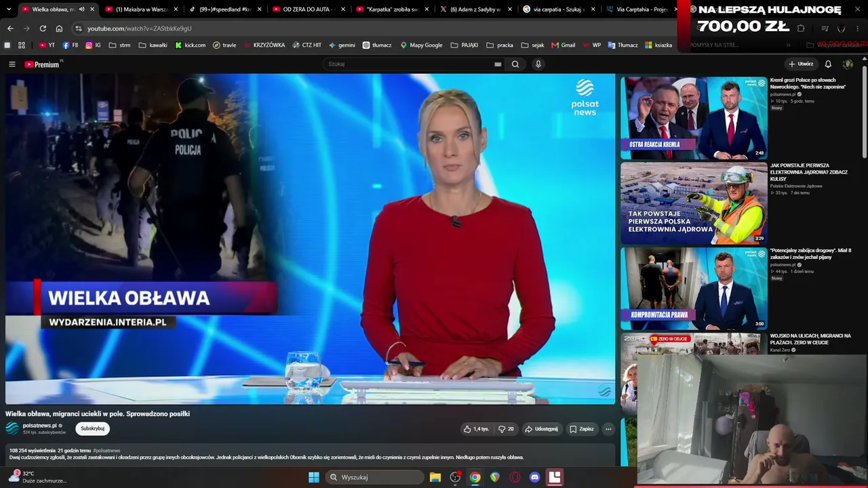Open the KRZYŻÓWKA bookmark
Screen dimensions: 868x488
(264, 45)
